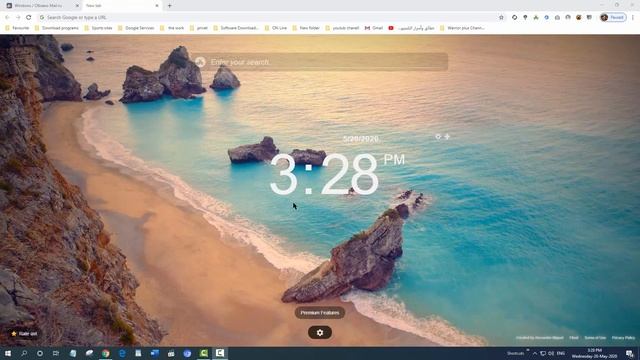Open Windows taskbar search
The height and width of the screenshot is (360, 640).
(24, 353)
